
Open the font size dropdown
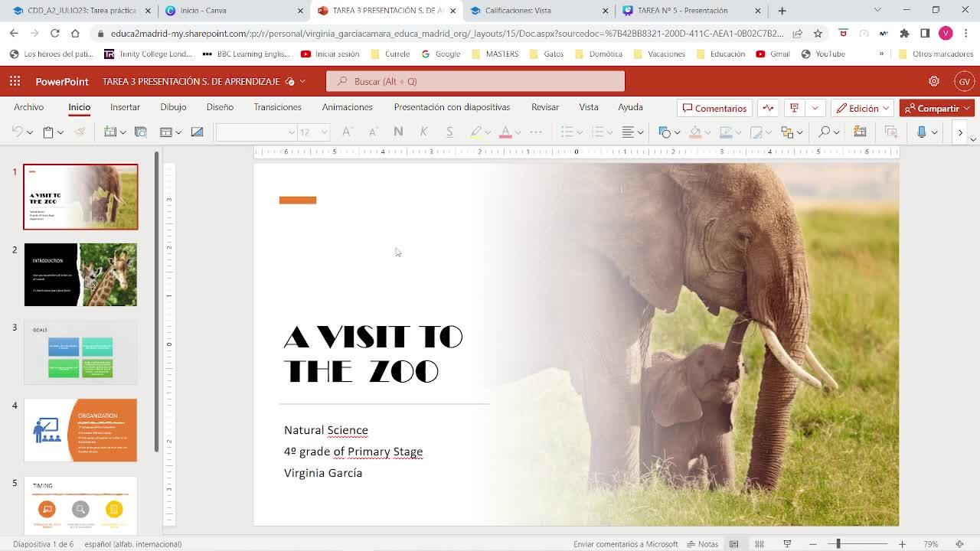tap(324, 132)
